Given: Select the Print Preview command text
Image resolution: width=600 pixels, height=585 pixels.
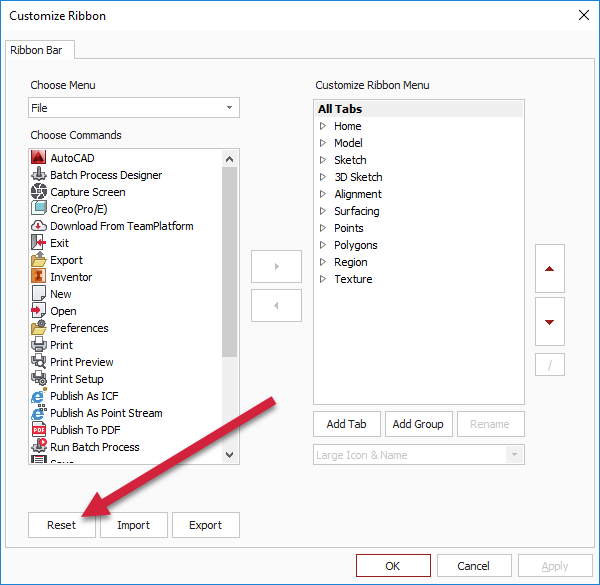Looking at the screenshot, I should click(82, 362).
